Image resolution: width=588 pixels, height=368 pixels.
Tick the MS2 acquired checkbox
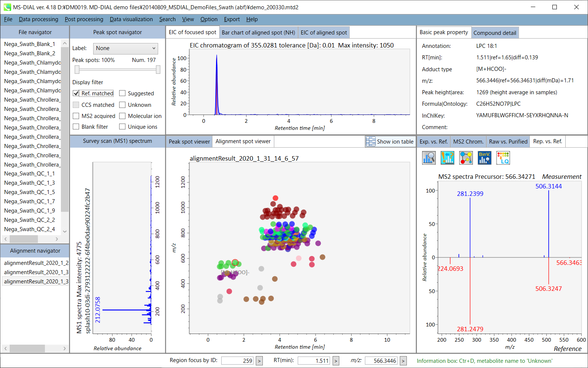point(76,116)
